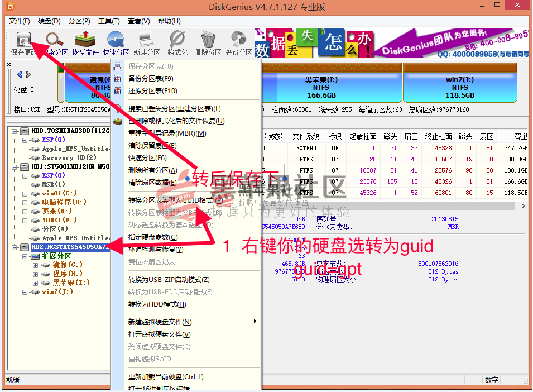533x392 pixels.
Task: Collapse the HD1 ST500LM012 tree node
Action: coord(15,167)
